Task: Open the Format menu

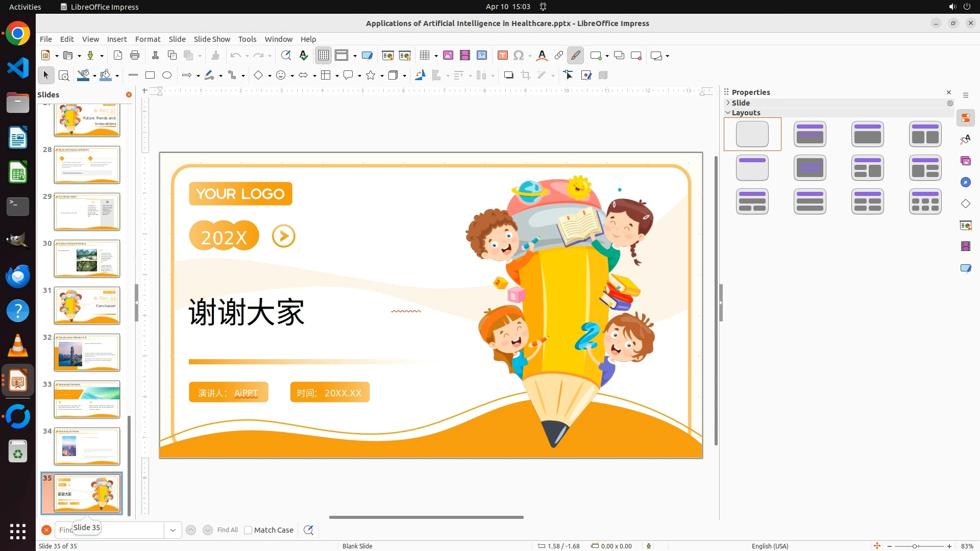Action: [148, 39]
